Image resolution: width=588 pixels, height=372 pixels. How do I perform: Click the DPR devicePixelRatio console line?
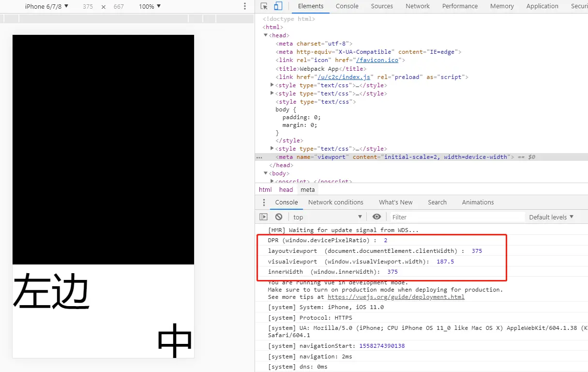pos(328,240)
